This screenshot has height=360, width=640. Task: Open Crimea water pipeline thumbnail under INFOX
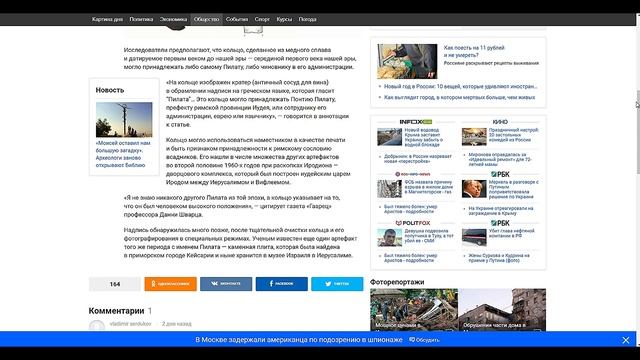(x=389, y=137)
